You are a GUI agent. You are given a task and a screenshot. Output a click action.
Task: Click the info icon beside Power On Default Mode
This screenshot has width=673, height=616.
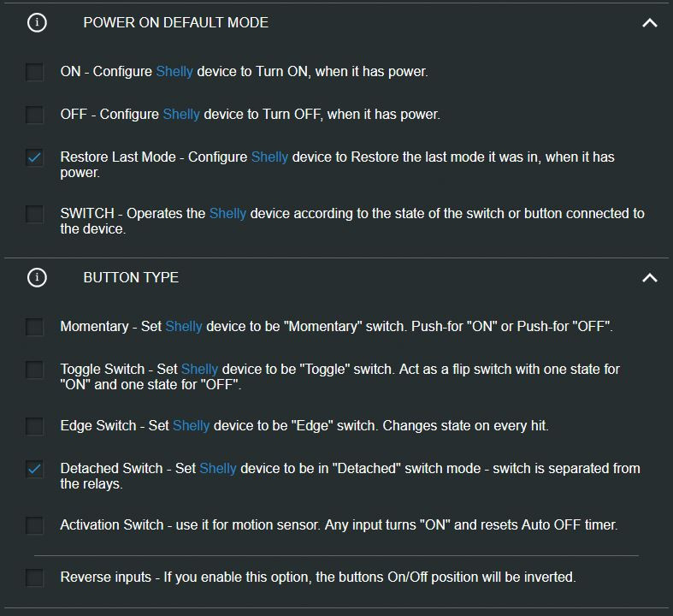click(37, 23)
